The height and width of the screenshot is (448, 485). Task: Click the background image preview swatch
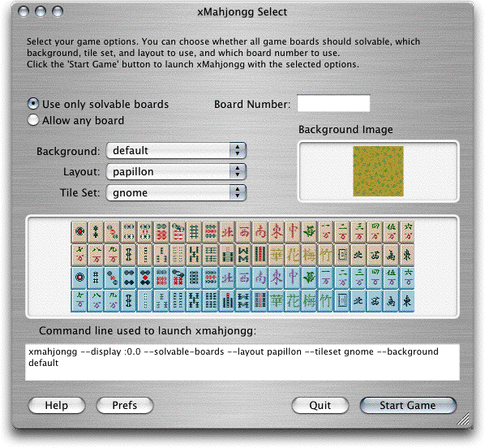point(378,171)
